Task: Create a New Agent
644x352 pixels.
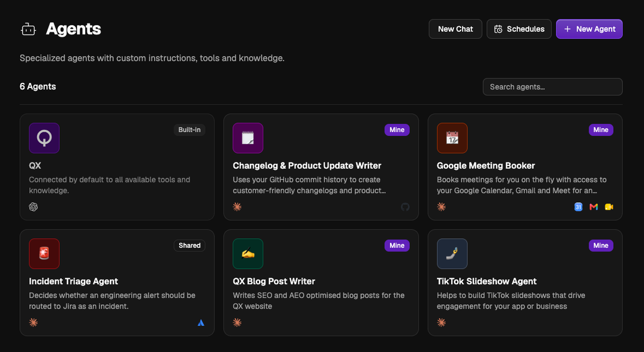Action: coord(590,29)
